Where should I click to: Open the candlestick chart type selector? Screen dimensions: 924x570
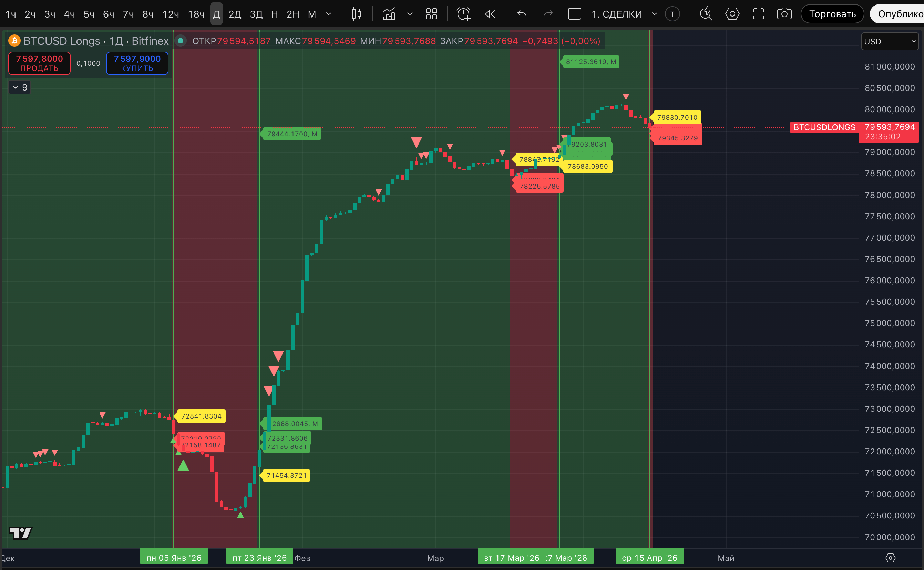click(356, 14)
